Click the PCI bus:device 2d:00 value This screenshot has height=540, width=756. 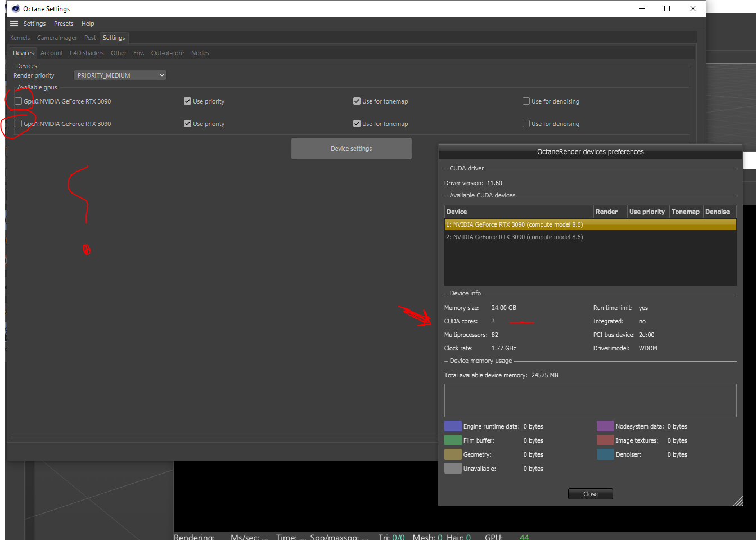[x=646, y=335]
